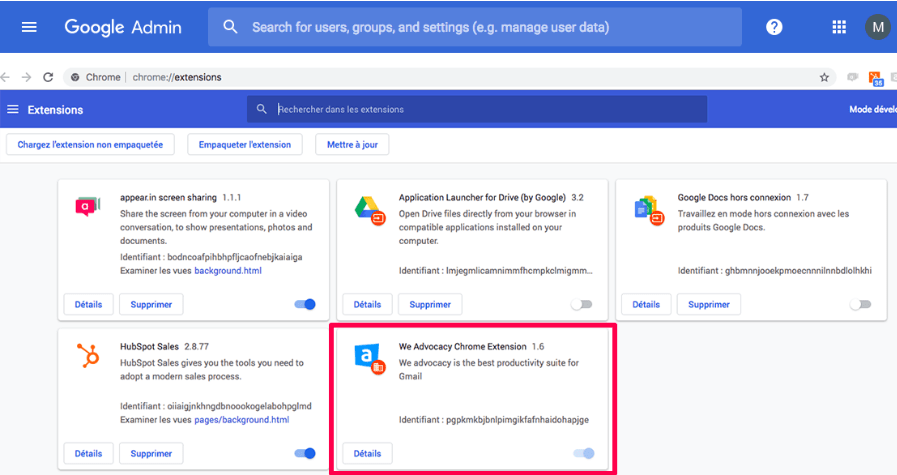The height and width of the screenshot is (475, 897).
Task: Click the 'HubSpot Sales' title text
Action: (x=149, y=346)
